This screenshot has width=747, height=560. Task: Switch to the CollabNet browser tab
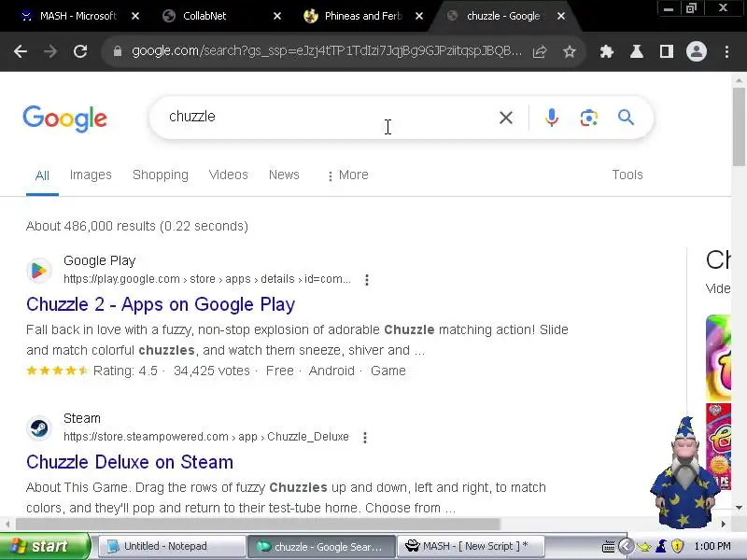204,16
